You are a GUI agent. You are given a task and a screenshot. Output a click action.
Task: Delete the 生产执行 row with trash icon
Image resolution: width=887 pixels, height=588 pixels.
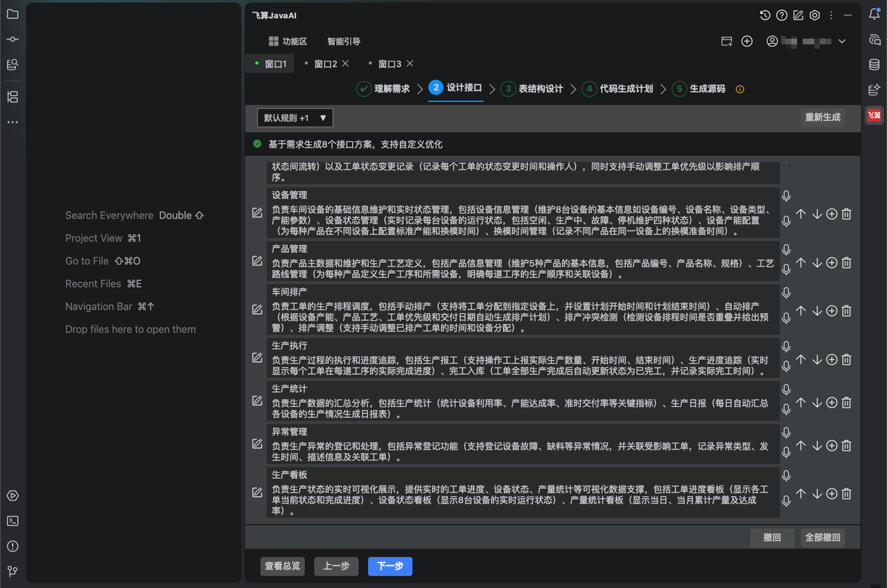pos(846,359)
